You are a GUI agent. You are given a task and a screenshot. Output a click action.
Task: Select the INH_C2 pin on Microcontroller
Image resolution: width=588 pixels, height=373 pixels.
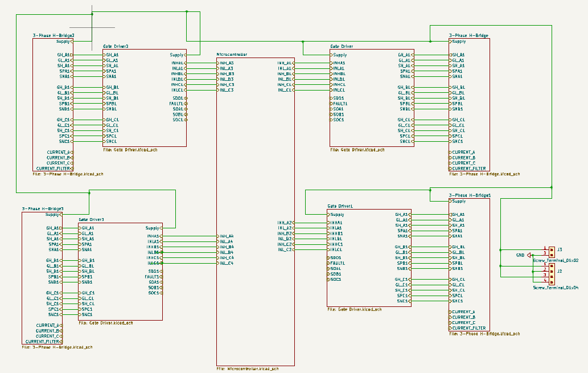pyautogui.click(x=286, y=244)
